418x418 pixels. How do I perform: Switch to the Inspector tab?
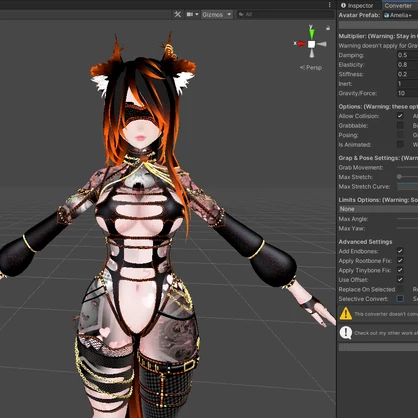(x=357, y=5)
